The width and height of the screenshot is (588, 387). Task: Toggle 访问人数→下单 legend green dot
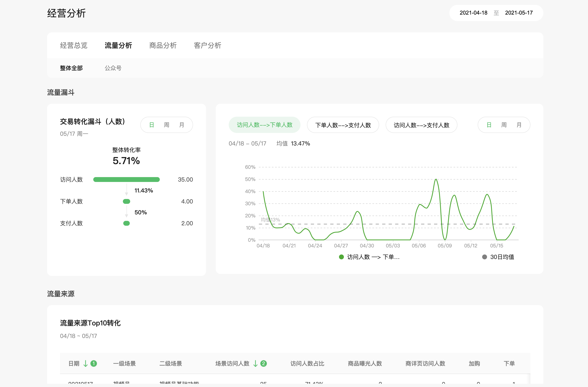pos(341,257)
